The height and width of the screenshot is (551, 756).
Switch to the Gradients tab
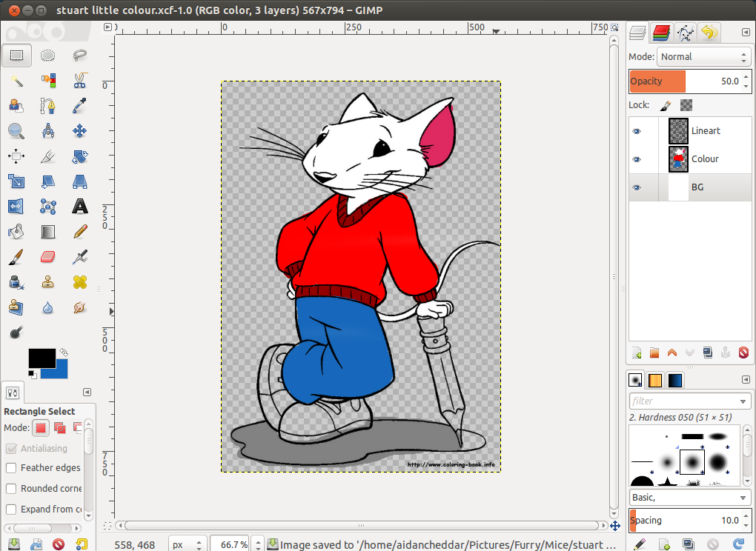coord(675,381)
